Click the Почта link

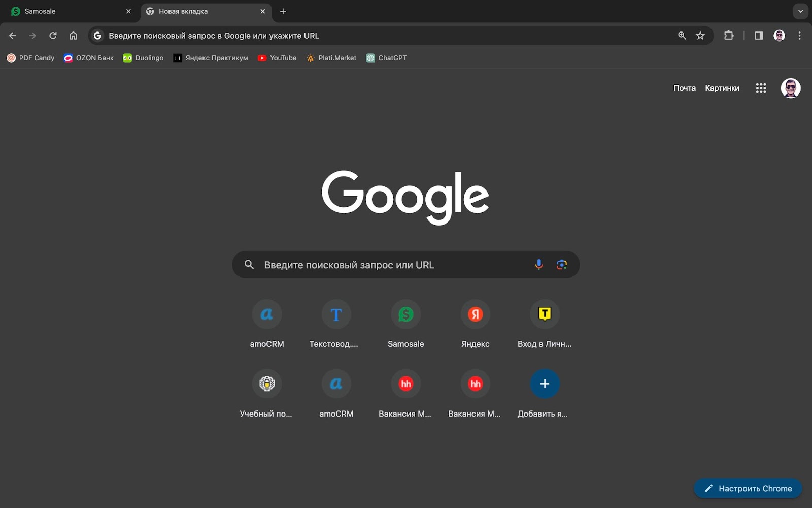(x=684, y=88)
